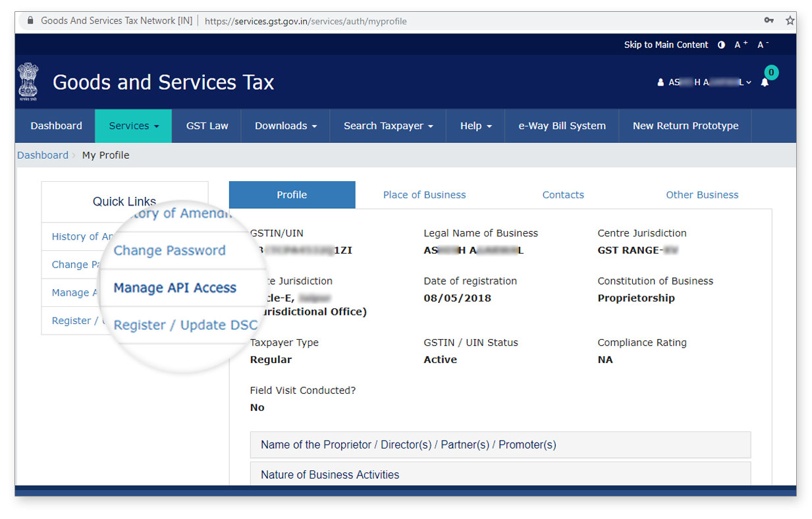The image size is (812, 519).
Task: Click the Taxpayer Type label
Action: click(284, 342)
